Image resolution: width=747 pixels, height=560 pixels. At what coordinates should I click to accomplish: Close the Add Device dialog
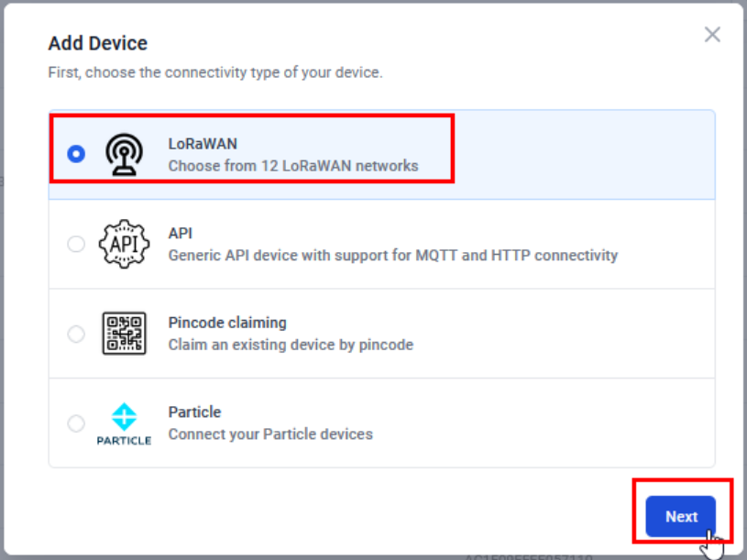tap(712, 34)
